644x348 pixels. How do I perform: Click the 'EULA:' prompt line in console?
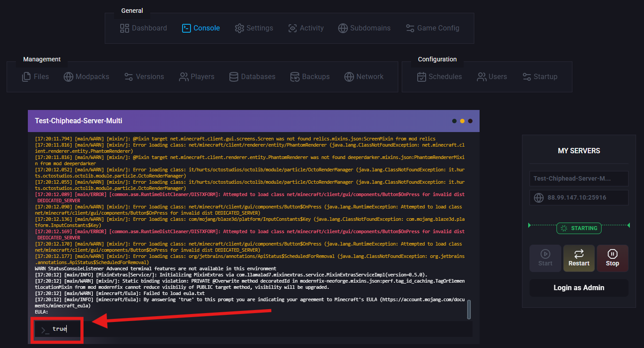42,312
